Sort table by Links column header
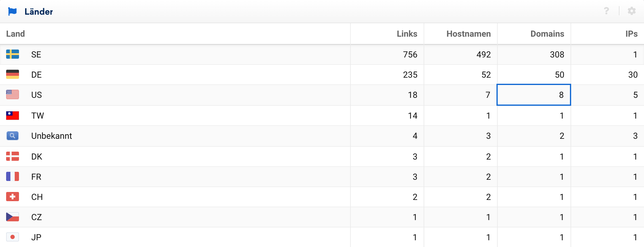The image size is (644, 247). 407,34
